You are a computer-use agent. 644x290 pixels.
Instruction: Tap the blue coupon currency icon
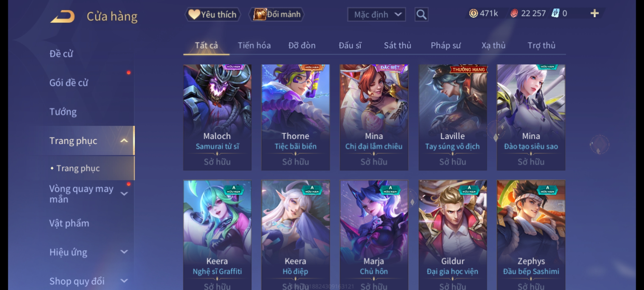click(555, 13)
